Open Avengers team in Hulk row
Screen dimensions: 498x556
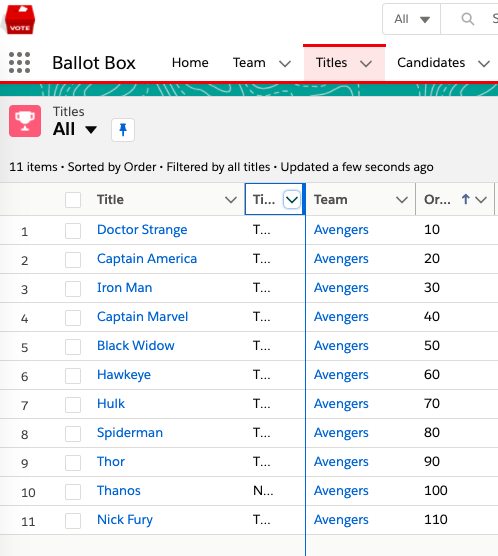(341, 404)
